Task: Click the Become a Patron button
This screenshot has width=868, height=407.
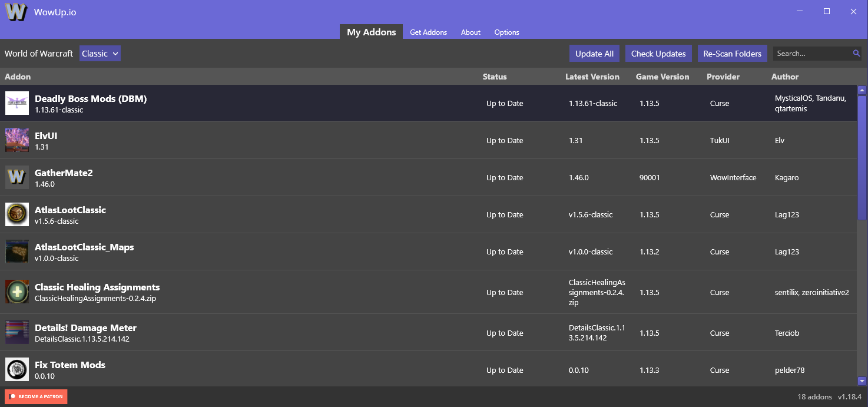Action: 36,396
